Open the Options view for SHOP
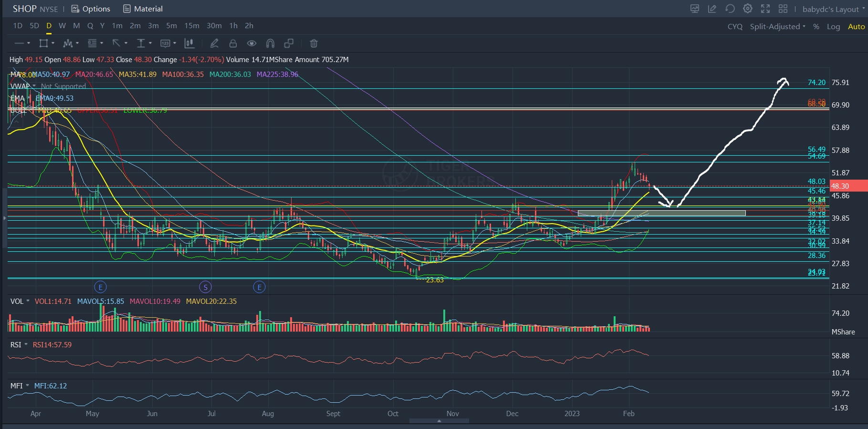Image resolution: width=868 pixels, height=429 pixels. [x=91, y=9]
